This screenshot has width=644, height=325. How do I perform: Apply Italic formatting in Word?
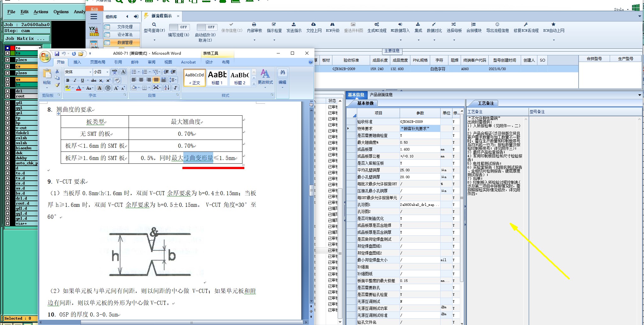75,80
